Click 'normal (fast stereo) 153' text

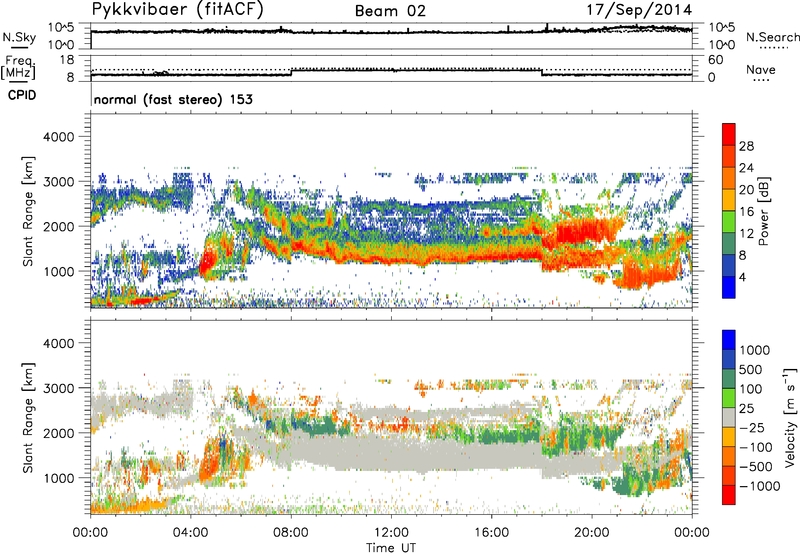(x=173, y=99)
